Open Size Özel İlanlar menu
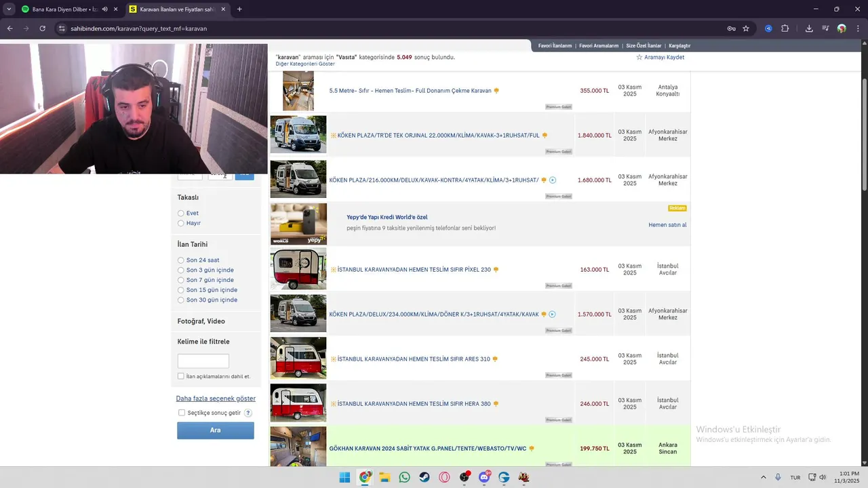 tap(644, 46)
